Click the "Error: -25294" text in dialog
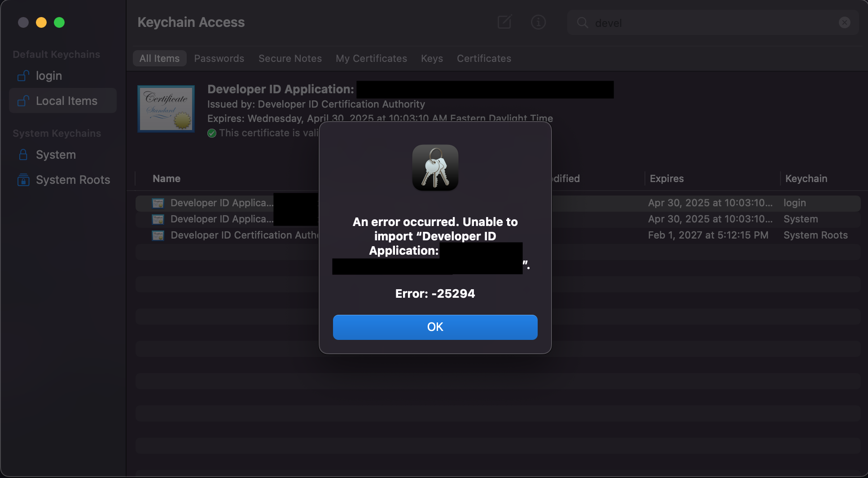The width and height of the screenshot is (868, 478). pos(435,294)
